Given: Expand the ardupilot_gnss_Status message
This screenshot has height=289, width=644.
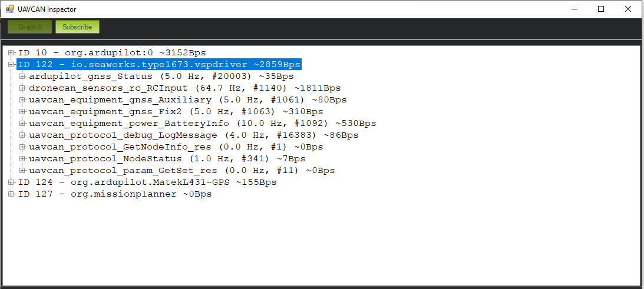Looking at the screenshot, I should (x=22, y=76).
